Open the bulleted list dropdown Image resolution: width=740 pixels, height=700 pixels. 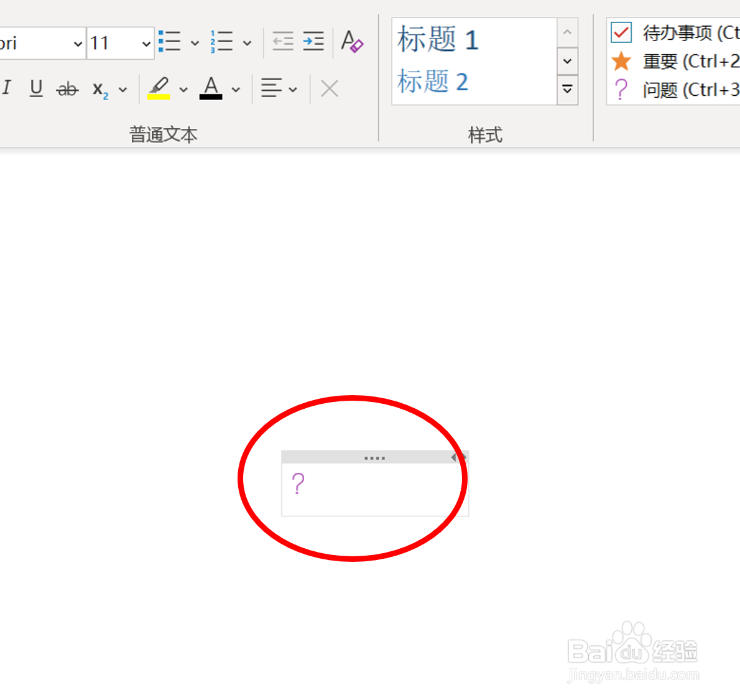click(x=195, y=42)
